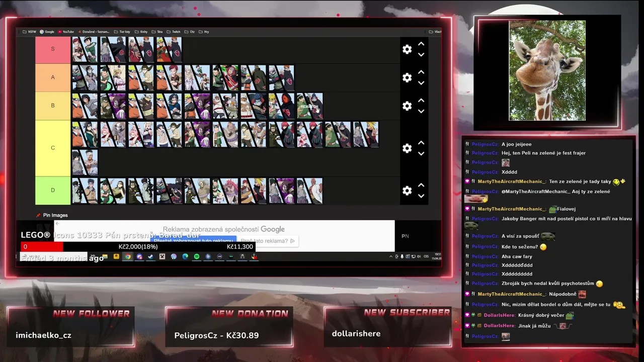This screenshot has height=362, width=644.
Task: Move S tier row up
Action: click(421, 44)
